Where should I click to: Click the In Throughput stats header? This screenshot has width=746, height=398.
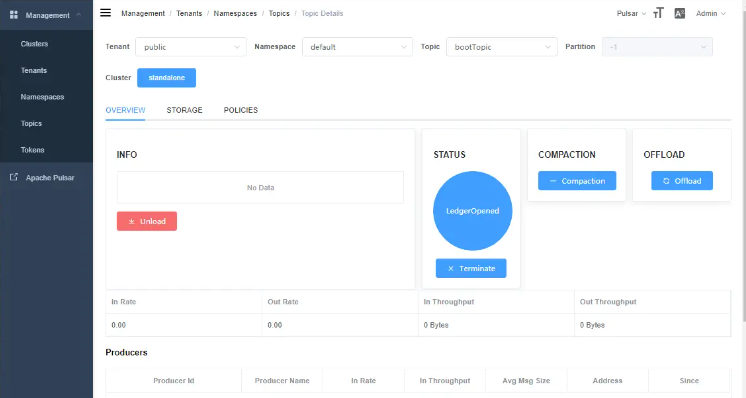point(496,302)
